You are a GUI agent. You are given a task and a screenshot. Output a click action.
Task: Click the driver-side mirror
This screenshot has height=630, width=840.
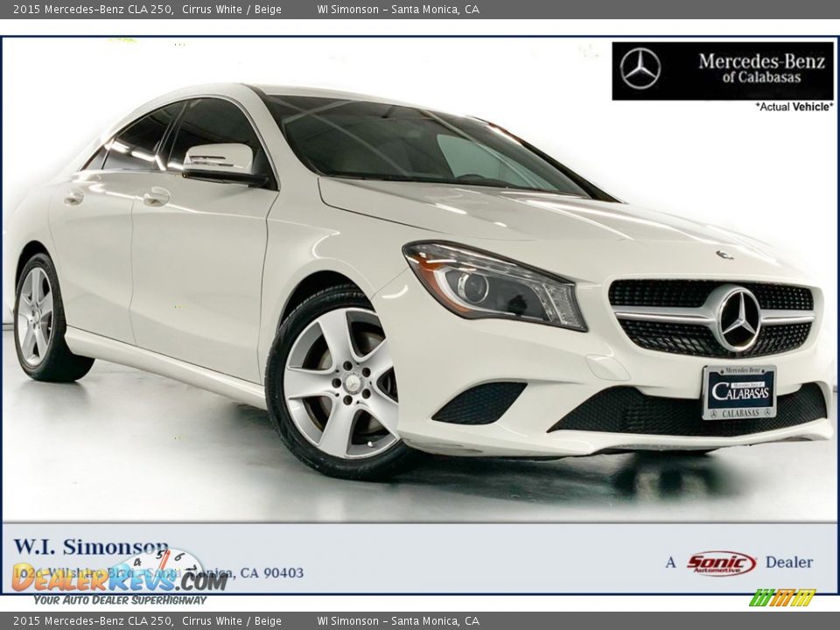click(x=220, y=162)
